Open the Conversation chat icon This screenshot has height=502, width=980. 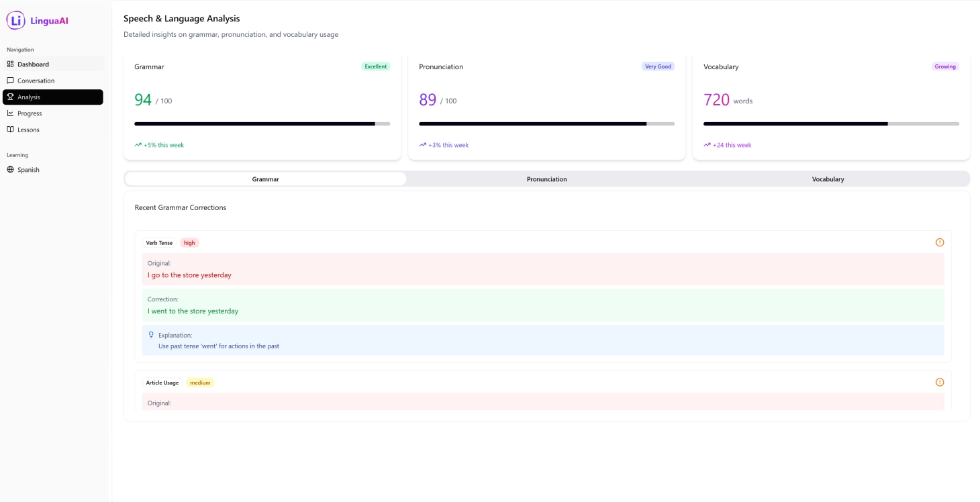coord(9,81)
